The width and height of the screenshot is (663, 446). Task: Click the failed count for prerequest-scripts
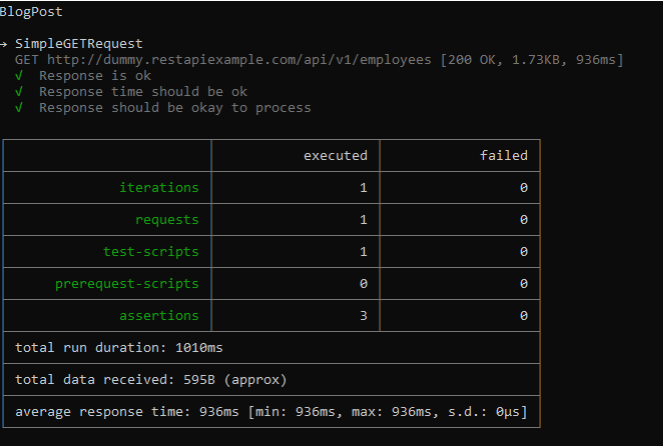(523, 284)
